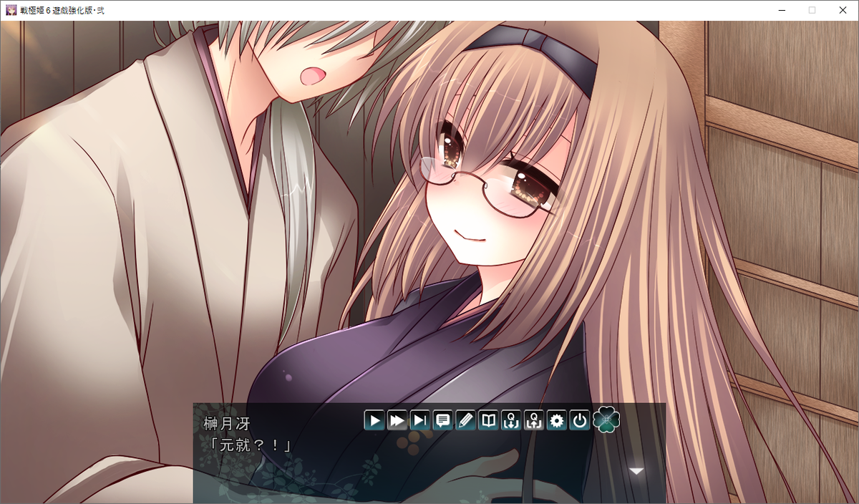Jump ahead using the skip-to-next icon

click(x=420, y=420)
